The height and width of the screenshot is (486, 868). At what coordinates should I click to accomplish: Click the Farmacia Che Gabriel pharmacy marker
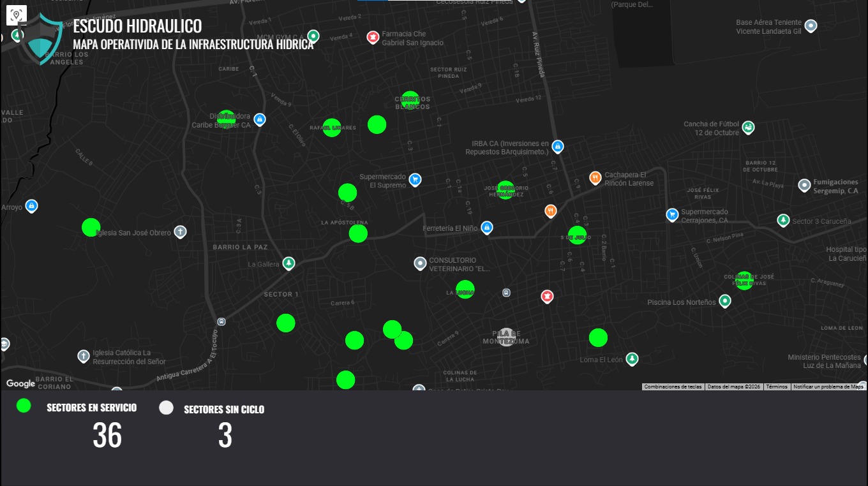point(372,37)
